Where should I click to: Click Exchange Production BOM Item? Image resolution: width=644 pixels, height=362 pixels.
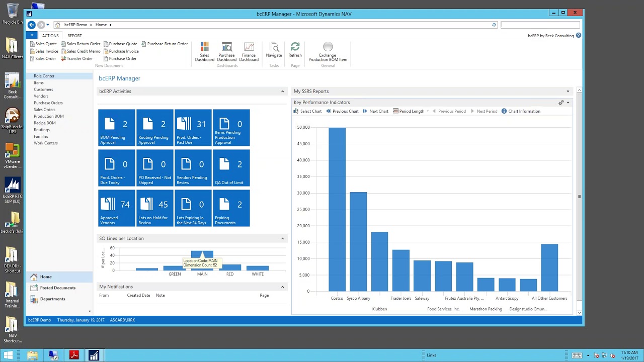(x=328, y=52)
